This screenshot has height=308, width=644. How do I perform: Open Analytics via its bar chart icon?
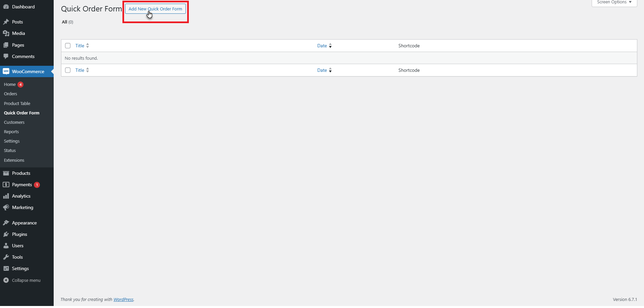[6, 196]
